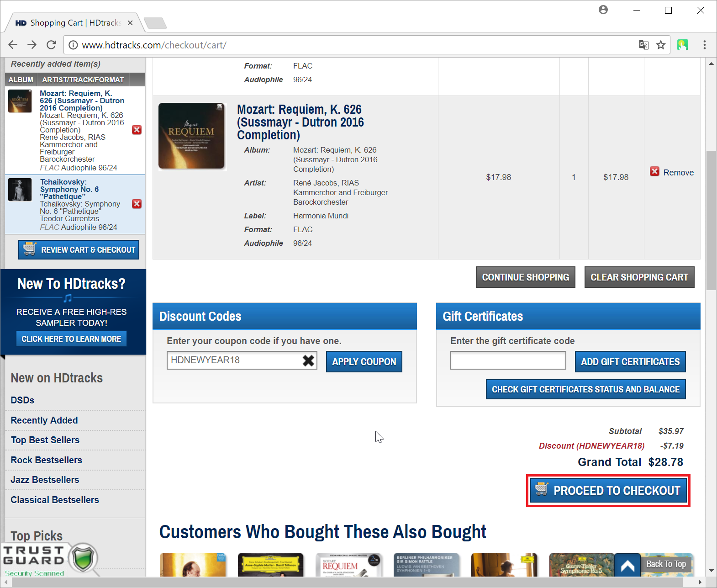Open the REQUIEM recommended album thumbnail
Viewport: 717px width, 588px height.
(x=348, y=565)
